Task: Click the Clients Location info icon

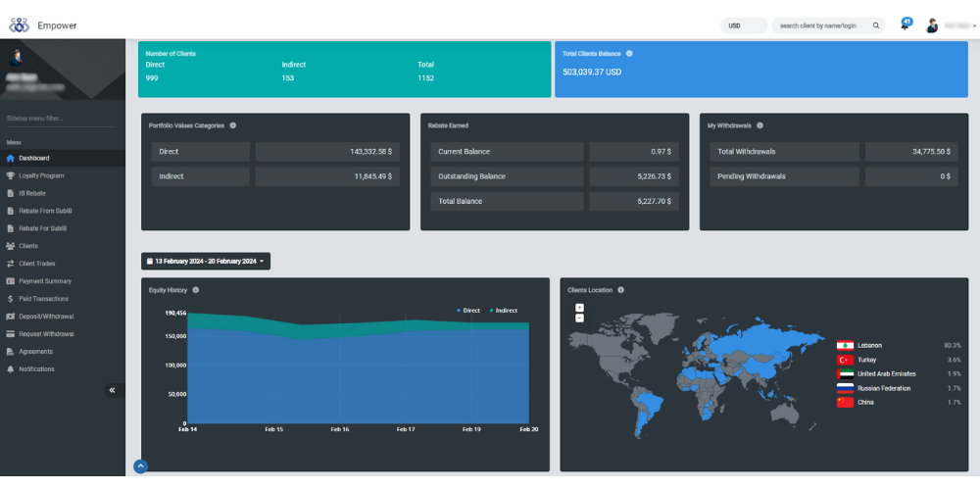Action: pyautogui.click(x=620, y=290)
